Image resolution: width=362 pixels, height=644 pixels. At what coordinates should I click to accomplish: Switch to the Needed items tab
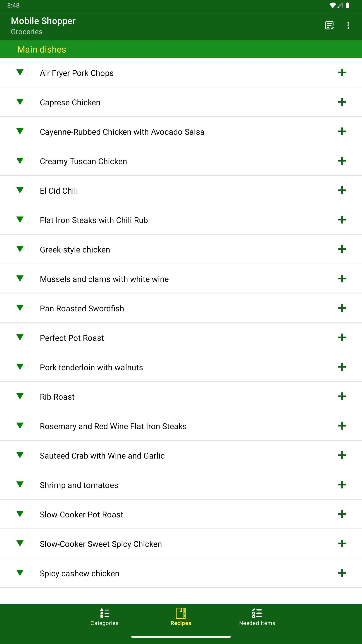(257, 617)
